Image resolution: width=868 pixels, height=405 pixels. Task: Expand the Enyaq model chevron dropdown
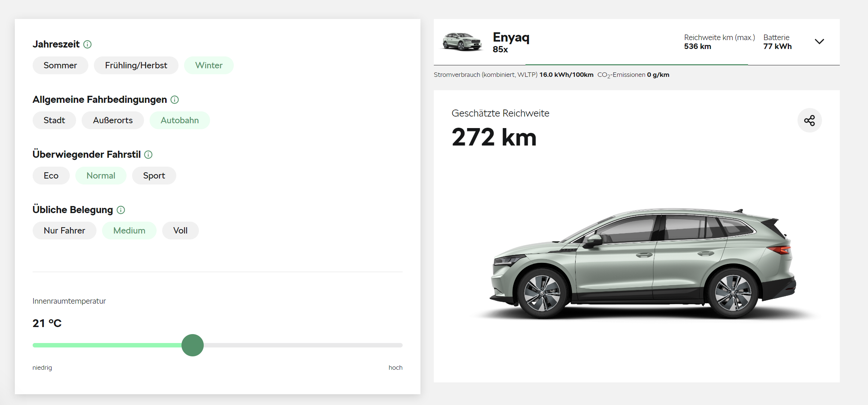819,42
